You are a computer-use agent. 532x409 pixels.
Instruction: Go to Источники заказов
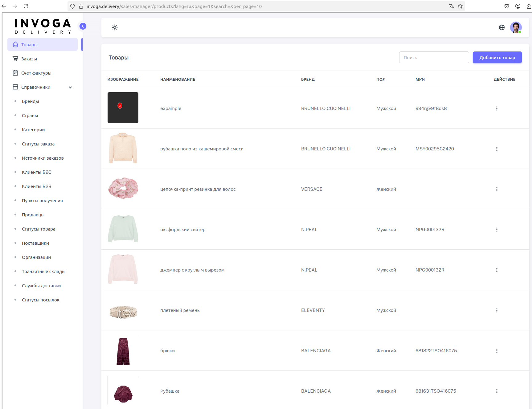(43, 158)
